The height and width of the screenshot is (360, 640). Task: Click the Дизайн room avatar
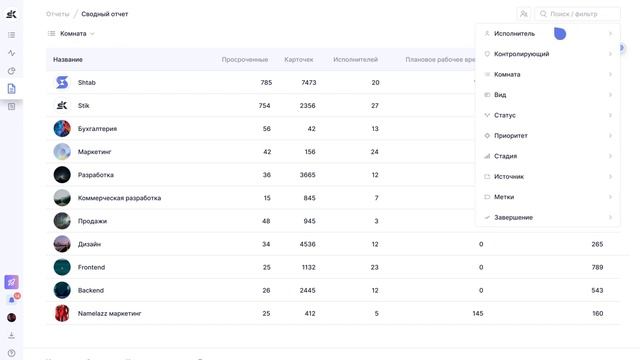pos(62,244)
